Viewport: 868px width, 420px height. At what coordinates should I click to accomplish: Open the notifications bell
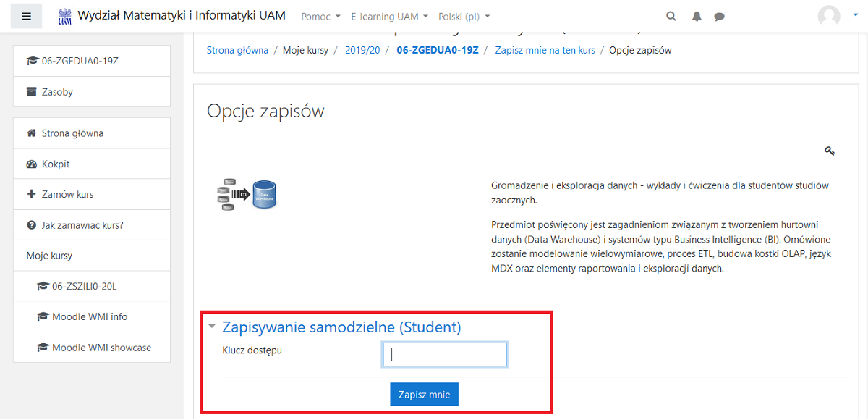point(696,15)
